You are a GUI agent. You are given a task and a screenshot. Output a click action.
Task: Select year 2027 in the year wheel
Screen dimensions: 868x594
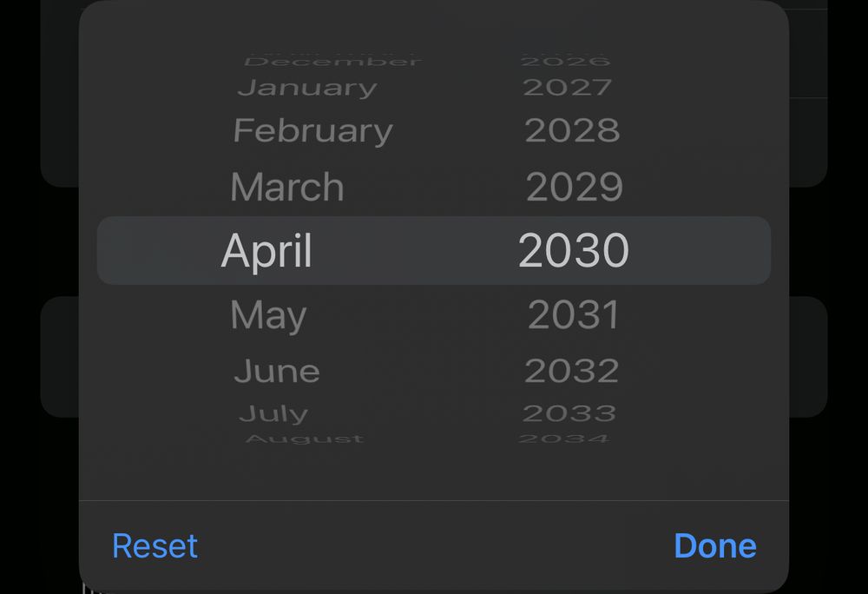coord(572,86)
